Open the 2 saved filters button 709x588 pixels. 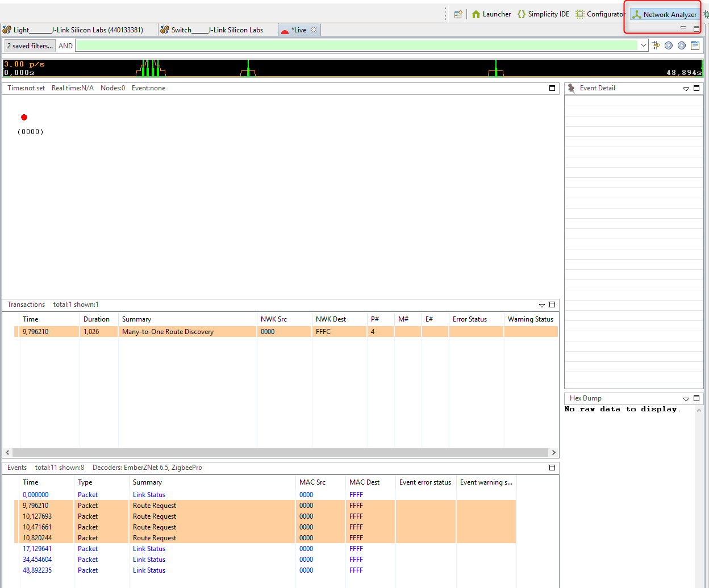30,46
